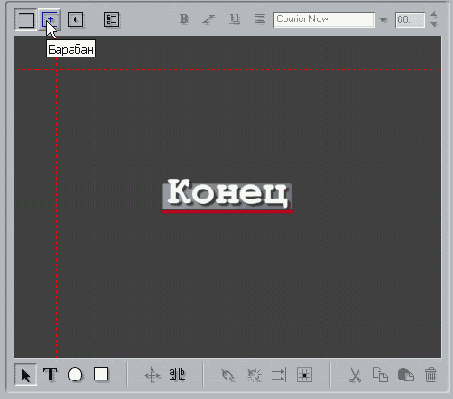
Task: Enable the roll (Барабан) title mode
Action: pyautogui.click(x=49, y=20)
